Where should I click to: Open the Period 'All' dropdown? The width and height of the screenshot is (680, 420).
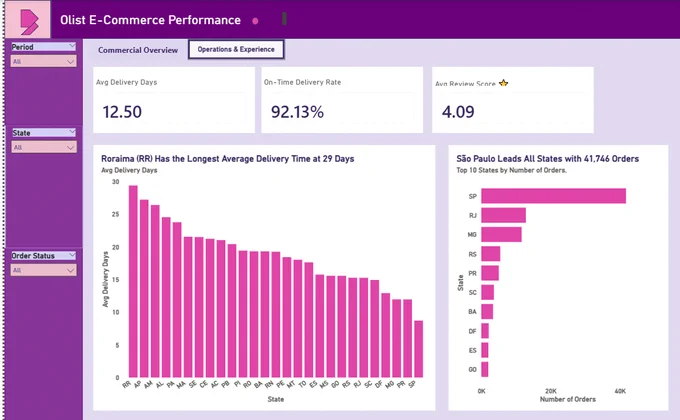click(44, 62)
